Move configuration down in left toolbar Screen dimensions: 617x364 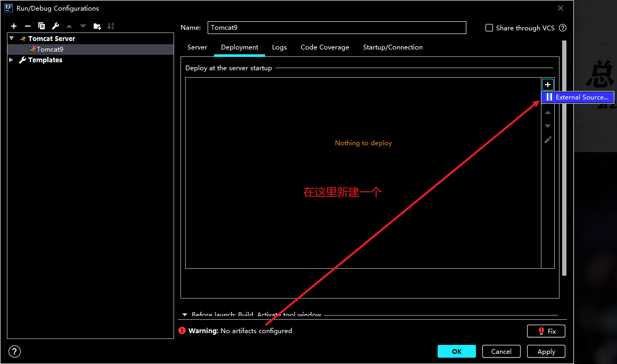pyautogui.click(x=83, y=26)
